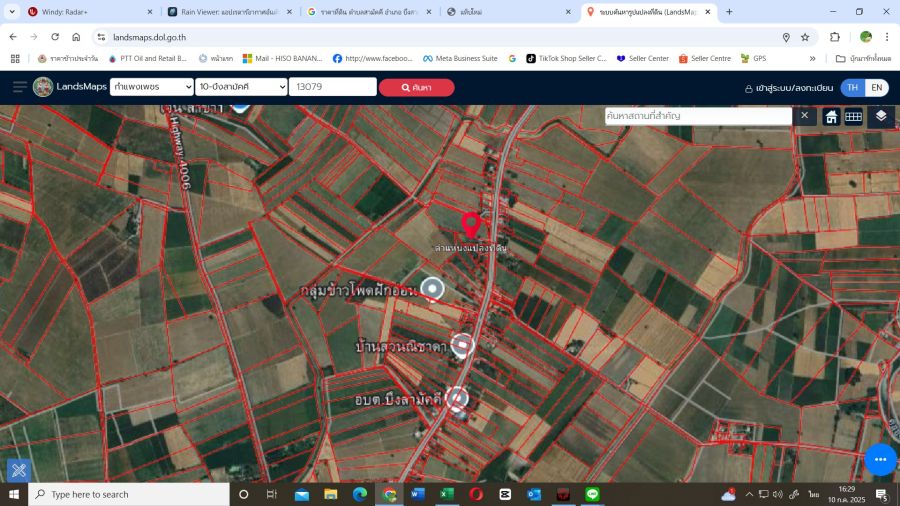The width and height of the screenshot is (900, 506).
Task: Switch language to EN
Action: [x=876, y=87]
